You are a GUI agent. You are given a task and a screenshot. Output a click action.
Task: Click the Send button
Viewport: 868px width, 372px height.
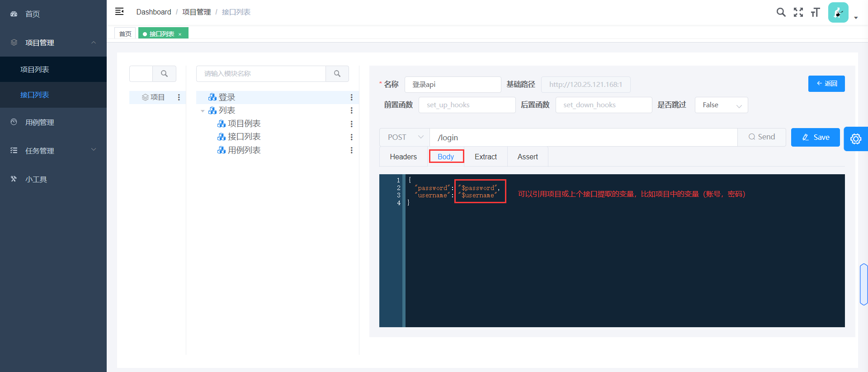pos(762,137)
